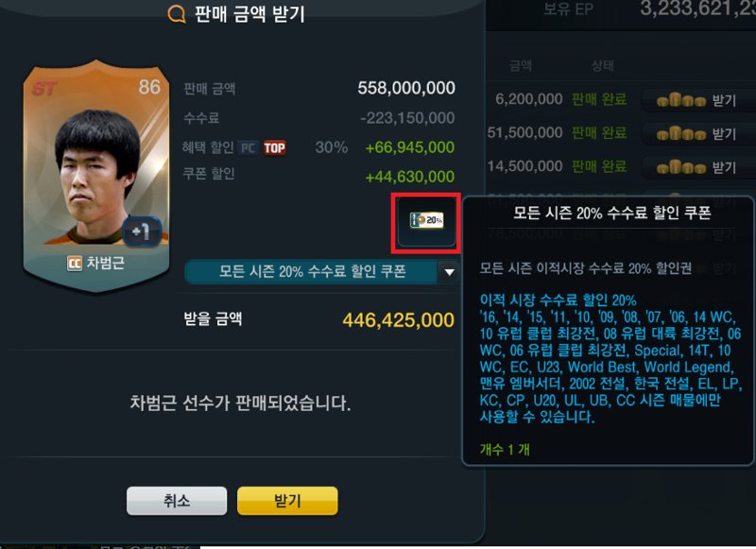Click coin 받기 button for 51,500,000 sale
Screen dimensions: 756x549
pos(696,133)
